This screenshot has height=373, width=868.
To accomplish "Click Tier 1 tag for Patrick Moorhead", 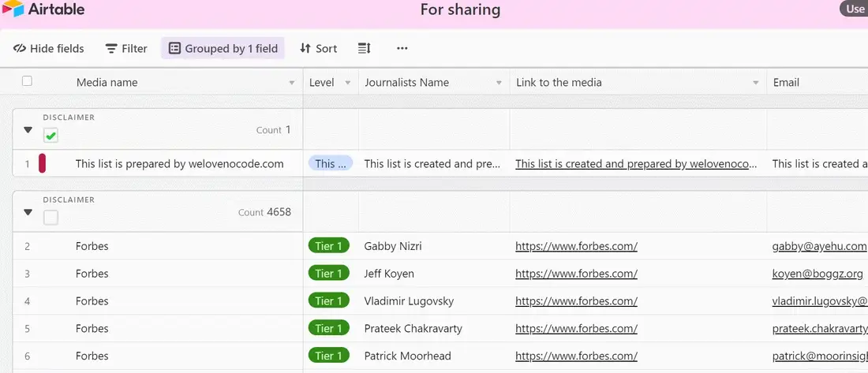I will (x=329, y=356).
